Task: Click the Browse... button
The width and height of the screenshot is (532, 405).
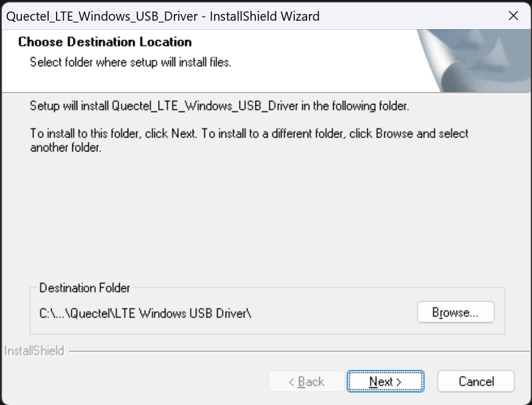Action: tap(455, 312)
